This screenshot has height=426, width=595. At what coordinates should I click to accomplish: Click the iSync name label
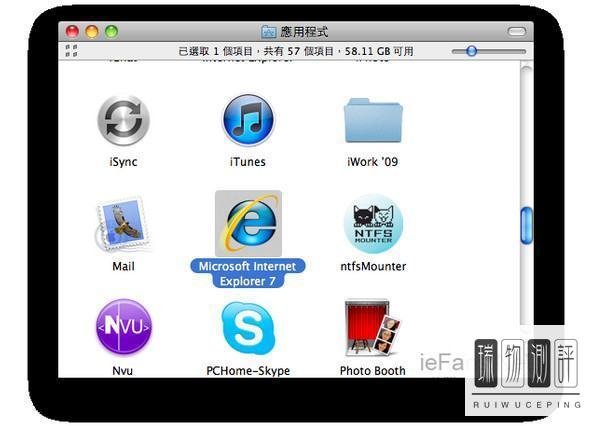click(x=123, y=162)
